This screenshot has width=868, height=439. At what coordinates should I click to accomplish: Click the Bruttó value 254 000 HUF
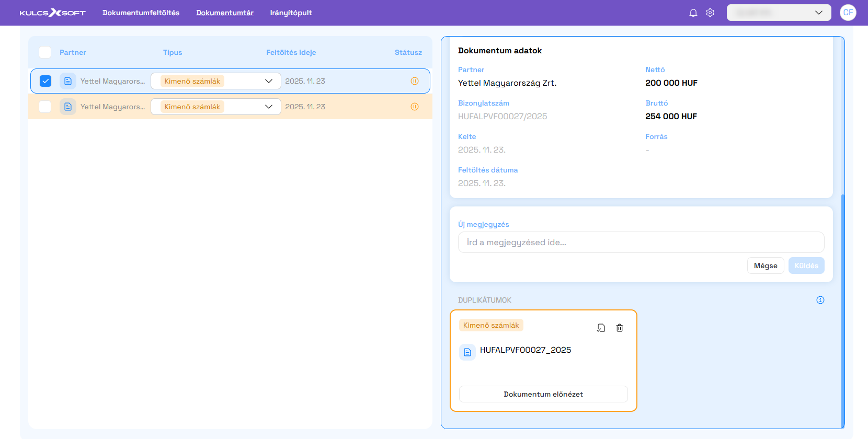671,117
